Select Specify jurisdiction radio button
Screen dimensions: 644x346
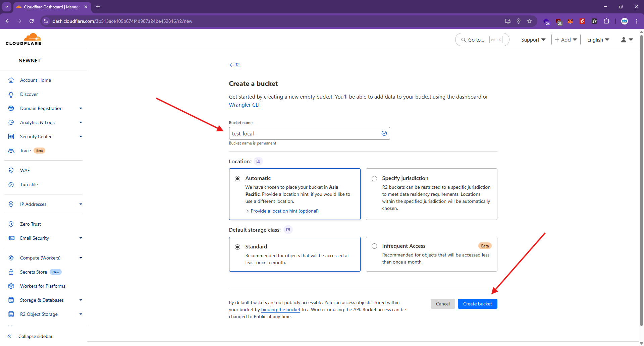(374, 179)
